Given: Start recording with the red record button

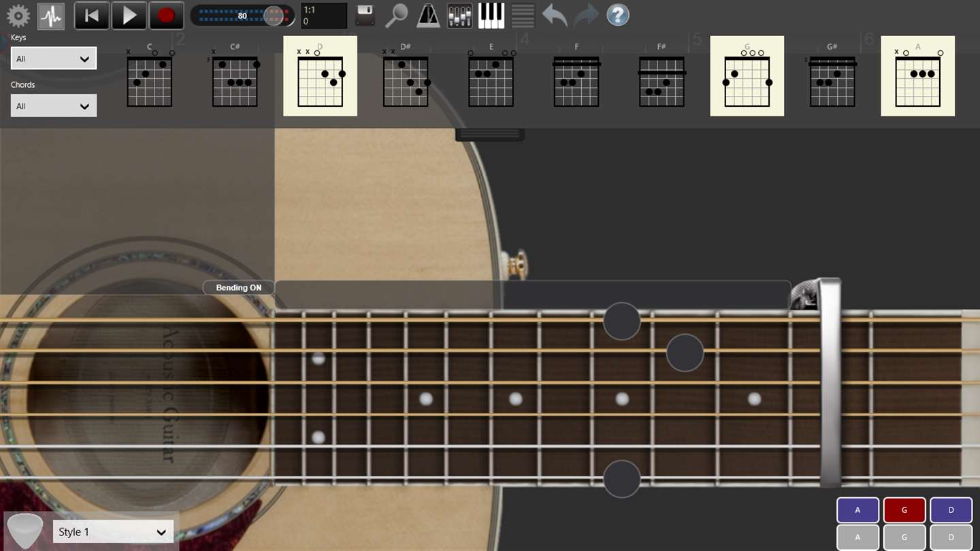Looking at the screenshot, I should click(167, 16).
